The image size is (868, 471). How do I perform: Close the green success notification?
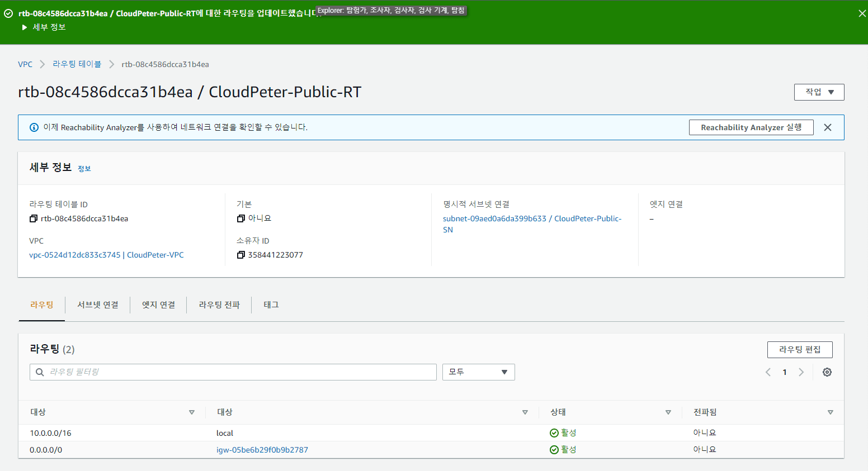coord(862,13)
